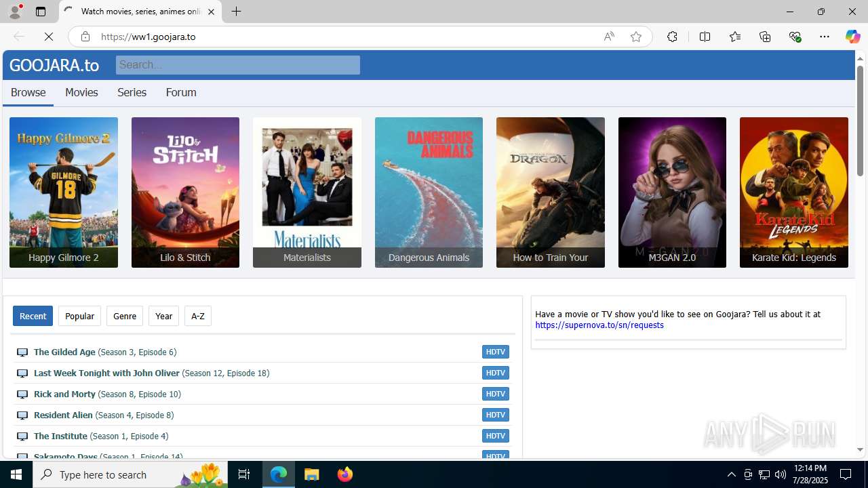Switch to the Movies tab
Image resolution: width=868 pixels, height=488 pixels.
pyautogui.click(x=81, y=92)
